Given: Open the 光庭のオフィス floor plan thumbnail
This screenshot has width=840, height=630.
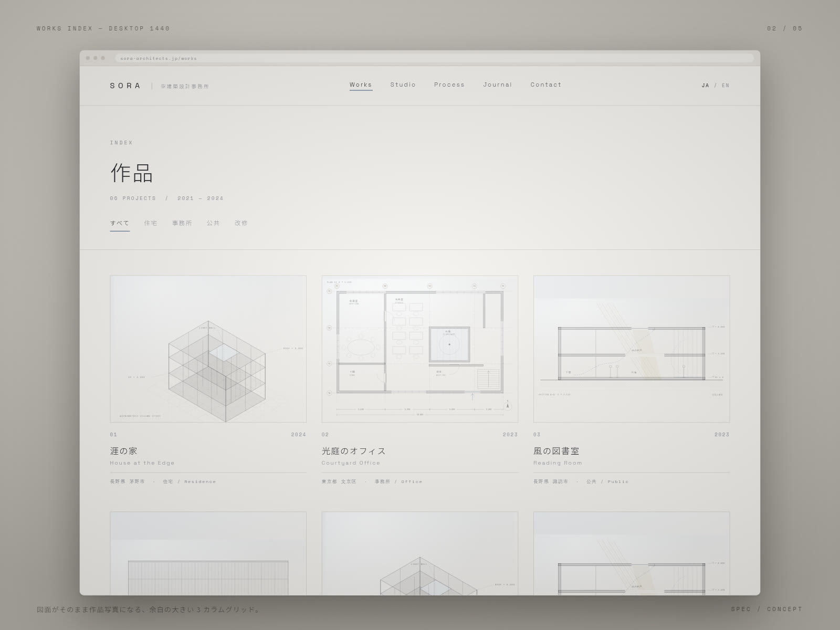Looking at the screenshot, I should [420, 349].
